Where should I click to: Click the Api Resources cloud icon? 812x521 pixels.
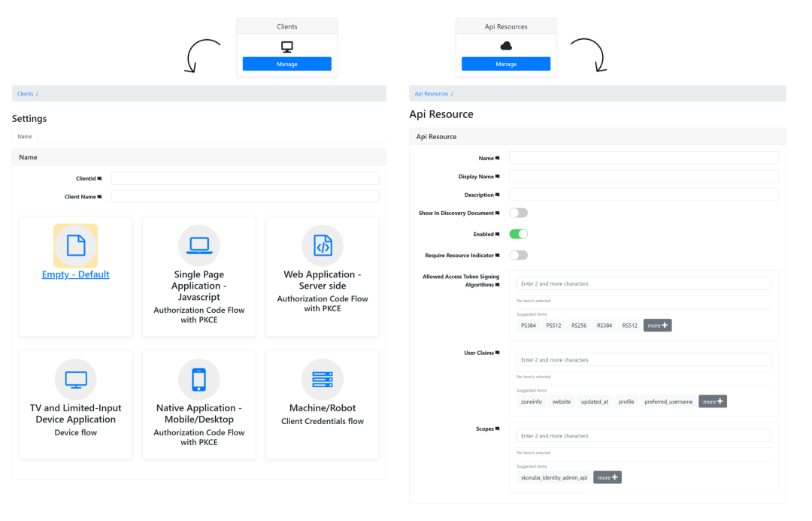pyautogui.click(x=506, y=47)
